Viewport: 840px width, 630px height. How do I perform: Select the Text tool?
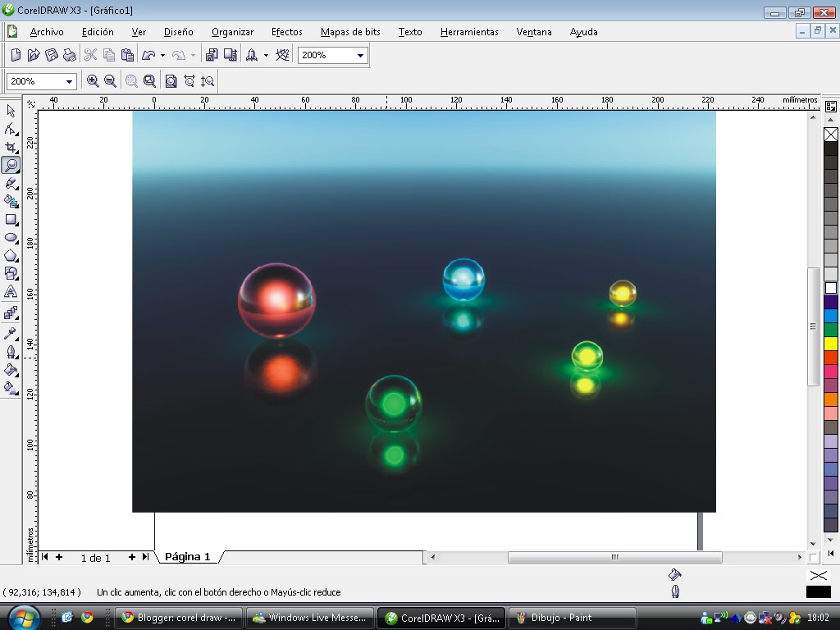coord(11,292)
